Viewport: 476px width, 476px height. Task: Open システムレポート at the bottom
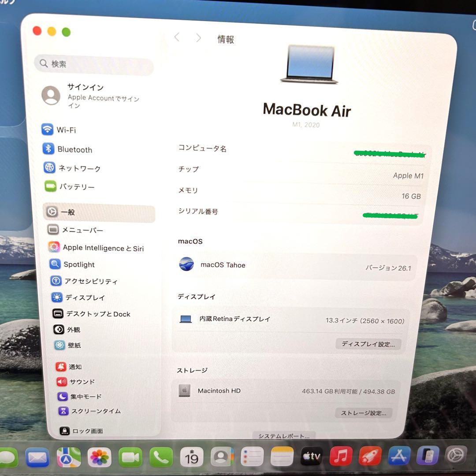(x=283, y=435)
